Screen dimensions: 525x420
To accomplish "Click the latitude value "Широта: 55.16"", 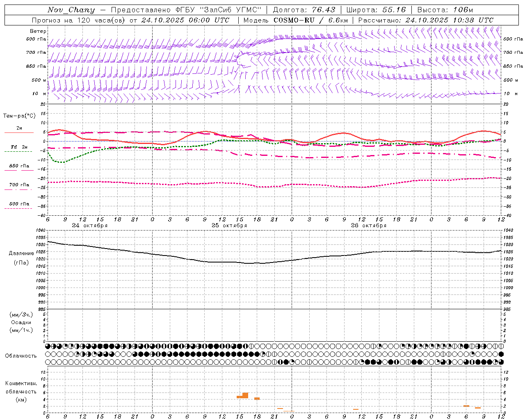I will click(x=376, y=10).
